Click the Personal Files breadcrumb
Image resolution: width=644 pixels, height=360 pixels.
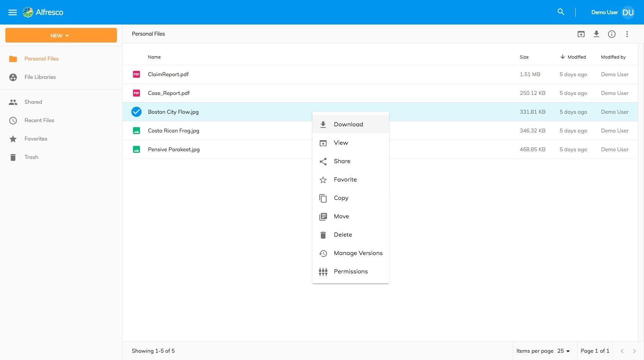(148, 34)
